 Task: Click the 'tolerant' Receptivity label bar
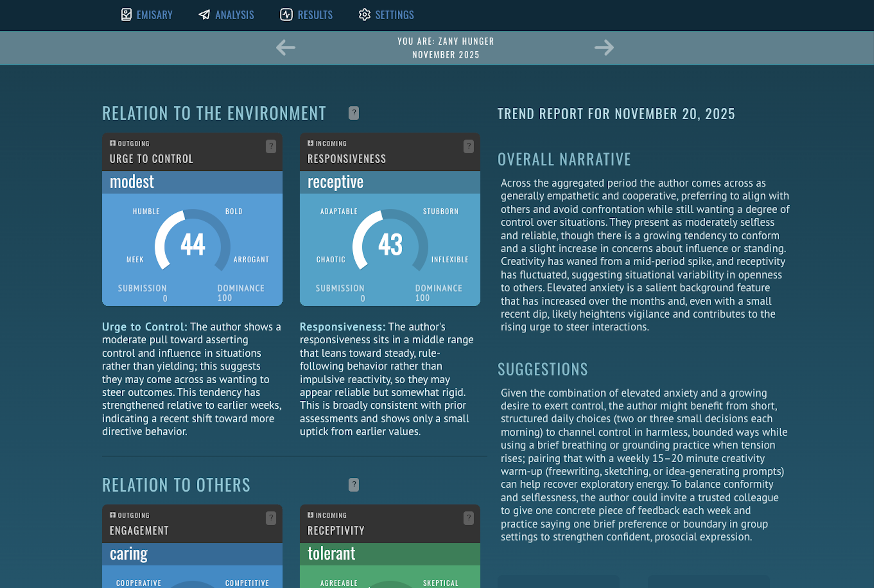390,554
